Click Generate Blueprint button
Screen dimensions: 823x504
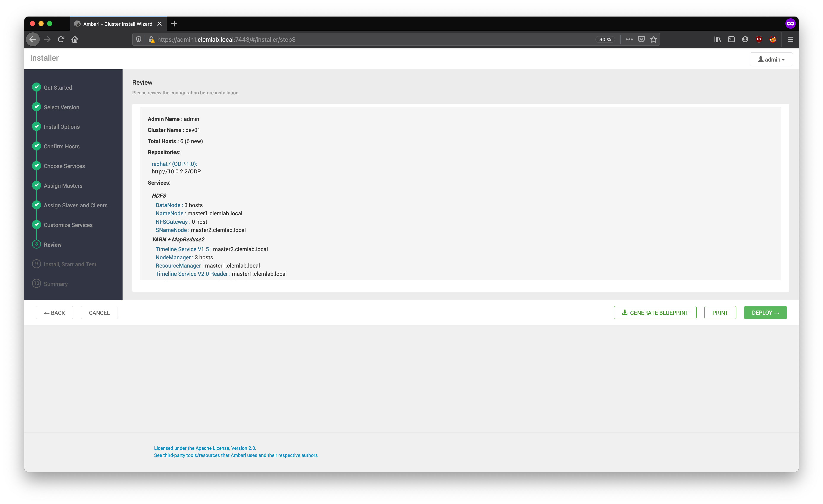pos(655,313)
